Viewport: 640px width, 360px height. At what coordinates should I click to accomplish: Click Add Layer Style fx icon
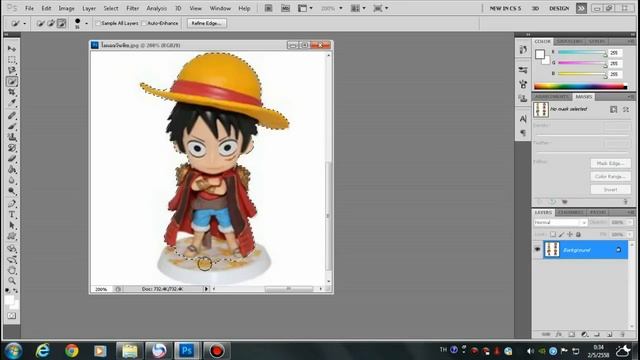[x=559, y=334]
